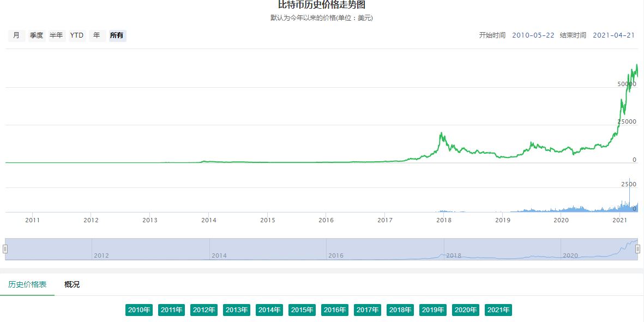Grab the right navigator range handle
This screenshot has width=644, height=322.
[638, 249]
